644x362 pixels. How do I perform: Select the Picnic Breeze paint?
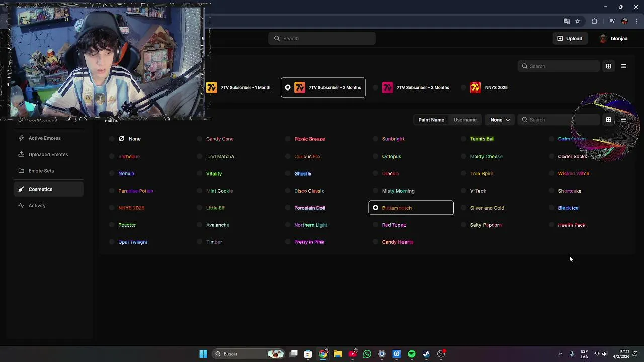(309, 139)
